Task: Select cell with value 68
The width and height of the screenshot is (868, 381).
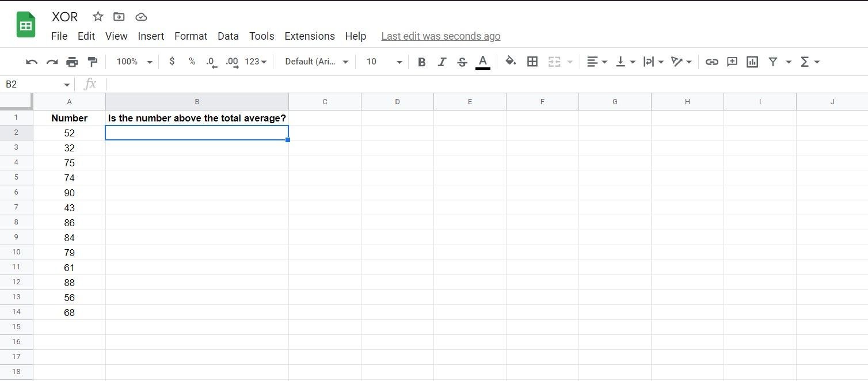Action: tap(70, 313)
